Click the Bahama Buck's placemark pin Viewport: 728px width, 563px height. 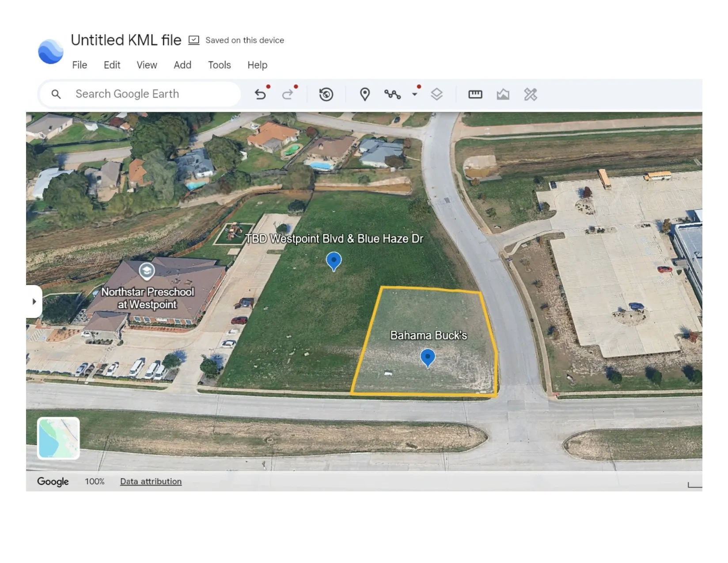point(428,358)
